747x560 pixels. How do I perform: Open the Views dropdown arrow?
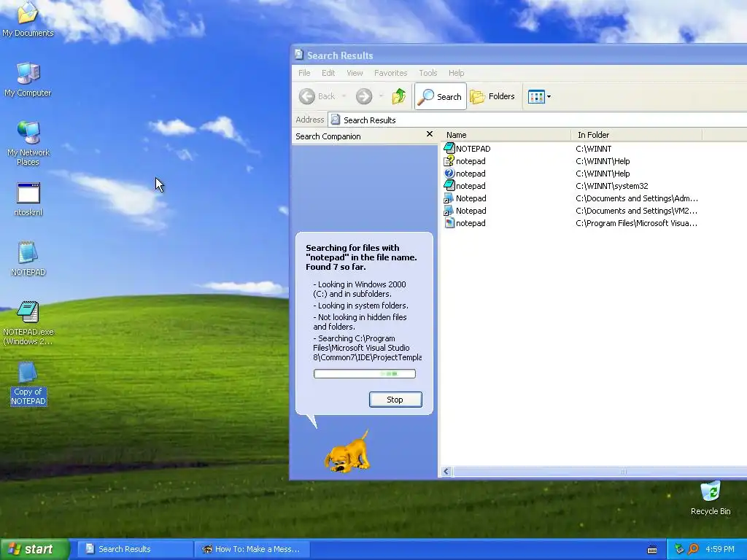point(549,97)
